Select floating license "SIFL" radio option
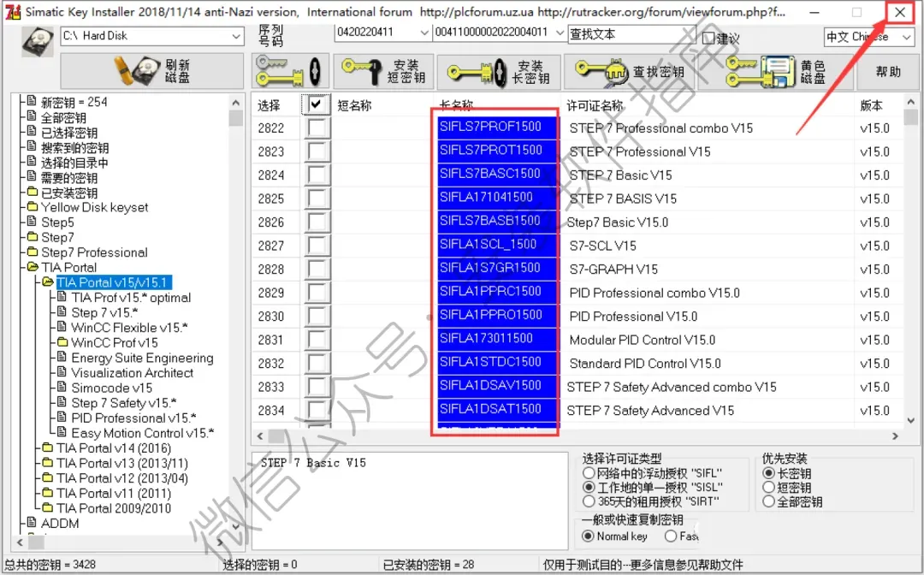This screenshot has width=924, height=575. click(x=588, y=473)
